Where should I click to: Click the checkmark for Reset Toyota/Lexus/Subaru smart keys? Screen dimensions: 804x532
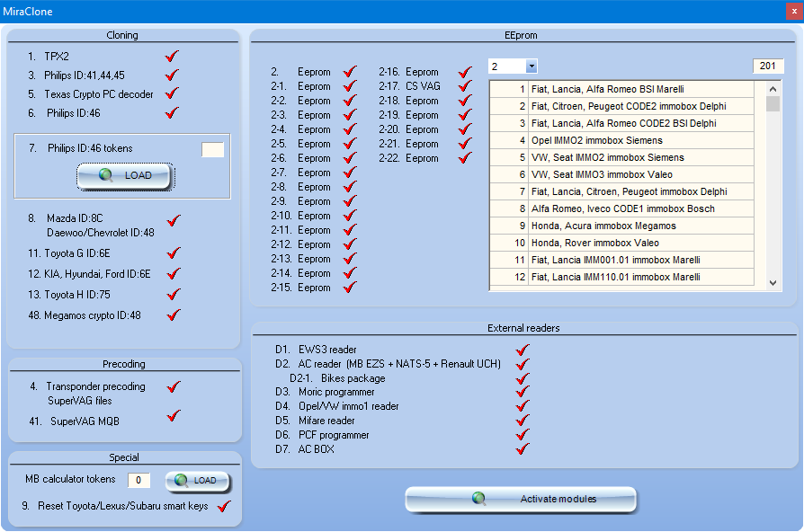224,506
